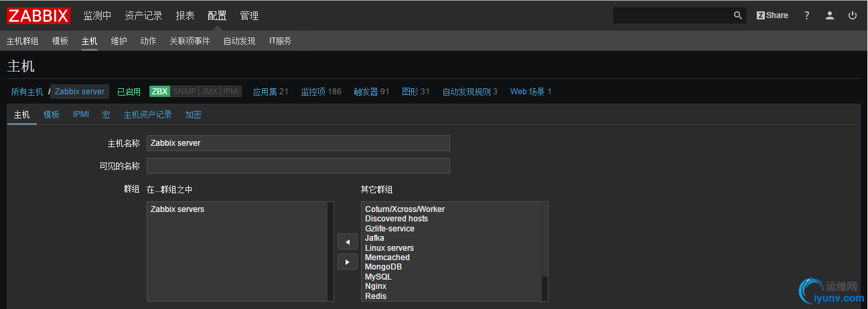Select Jafka in other groups
Screen dimensions: 868x309
pos(374,238)
